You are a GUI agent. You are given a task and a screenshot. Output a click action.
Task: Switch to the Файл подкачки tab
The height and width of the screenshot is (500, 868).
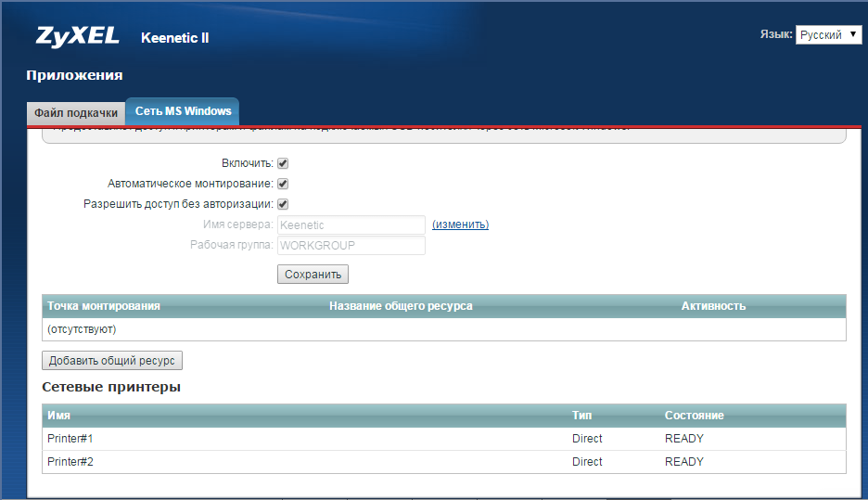pyautogui.click(x=76, y=112)
